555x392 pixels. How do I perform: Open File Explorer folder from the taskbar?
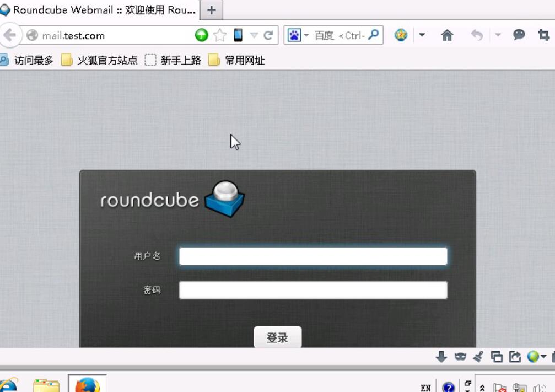46,385
